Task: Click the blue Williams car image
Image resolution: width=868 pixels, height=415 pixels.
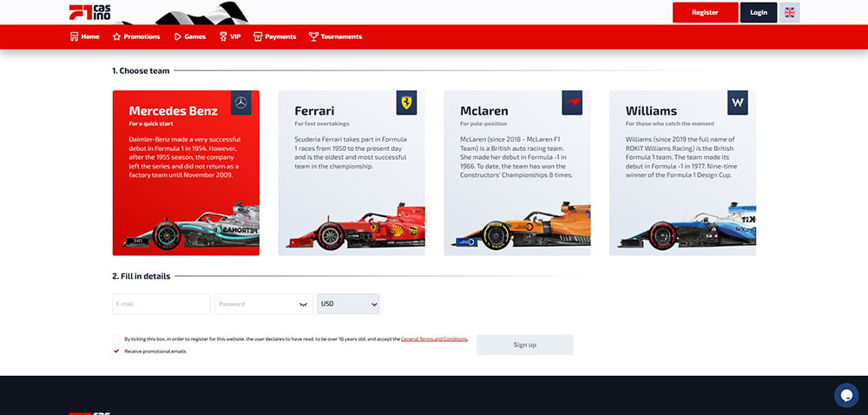Action: tap(687, 227)
